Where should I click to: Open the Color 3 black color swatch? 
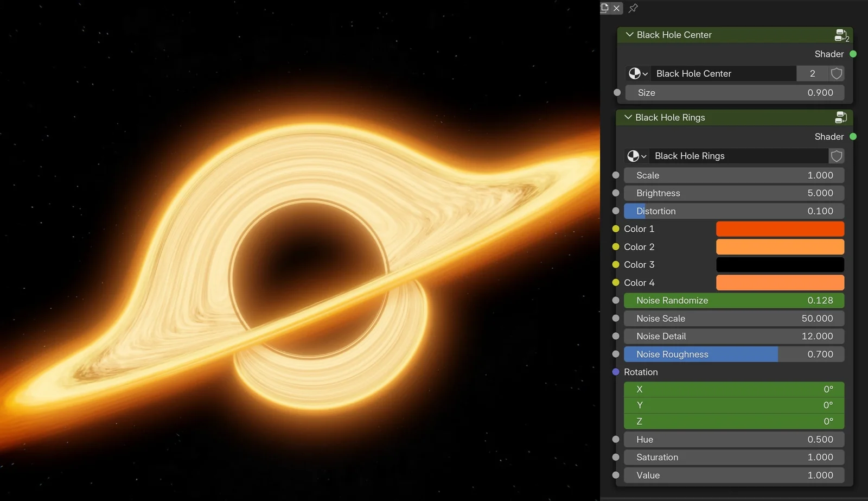pyautogui.click(x=780, y=264)
